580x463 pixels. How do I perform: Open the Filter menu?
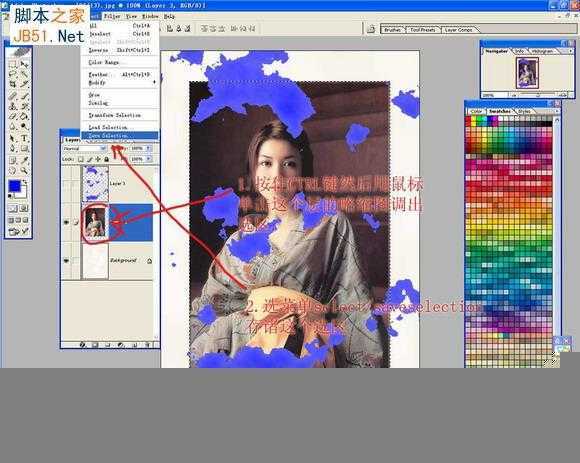pyautogui.click(x=112, y=16)
